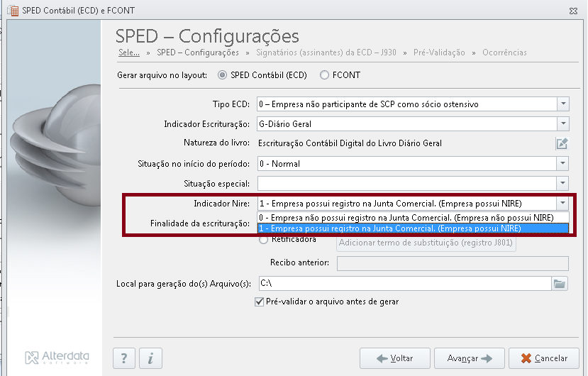Click the information 'i' button
This screenshot has width=588, height=376.
[151, 358]
